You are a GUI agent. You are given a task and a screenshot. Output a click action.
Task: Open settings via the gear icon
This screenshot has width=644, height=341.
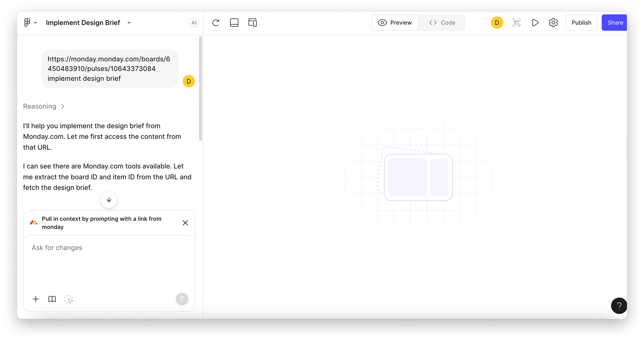point(553,23)
